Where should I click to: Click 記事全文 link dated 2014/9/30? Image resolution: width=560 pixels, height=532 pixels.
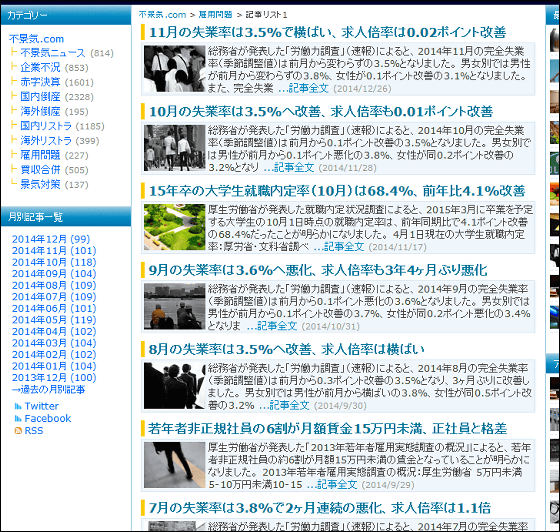[x=284, y=405]
